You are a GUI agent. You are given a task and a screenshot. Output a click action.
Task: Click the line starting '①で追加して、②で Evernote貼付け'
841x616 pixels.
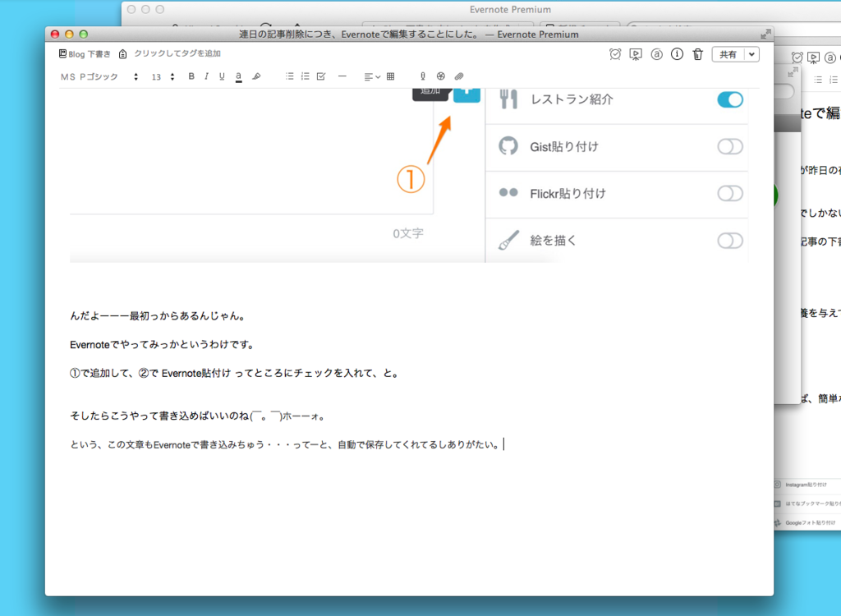(235, 373)
